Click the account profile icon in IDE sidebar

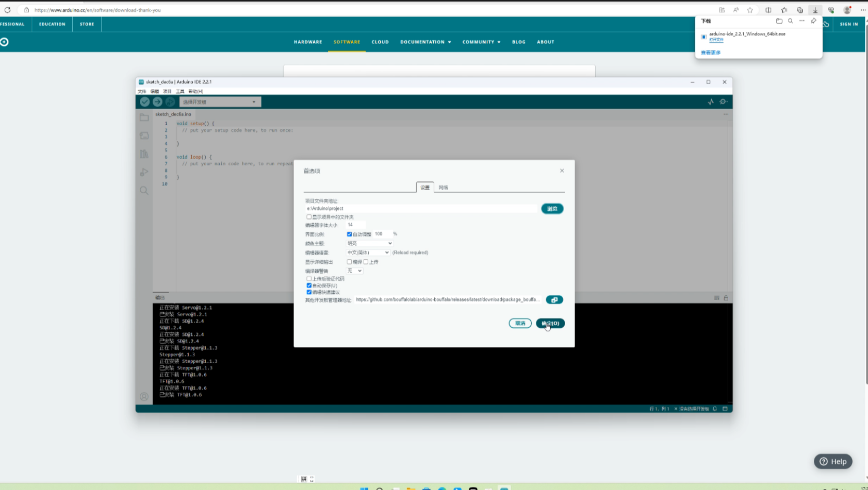tap(144, 397)
